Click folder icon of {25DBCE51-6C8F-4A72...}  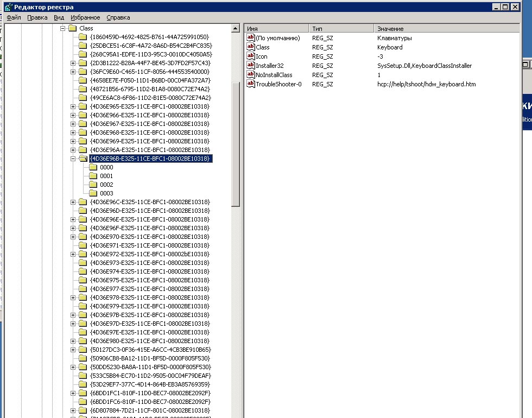click(x=83, y=46)
